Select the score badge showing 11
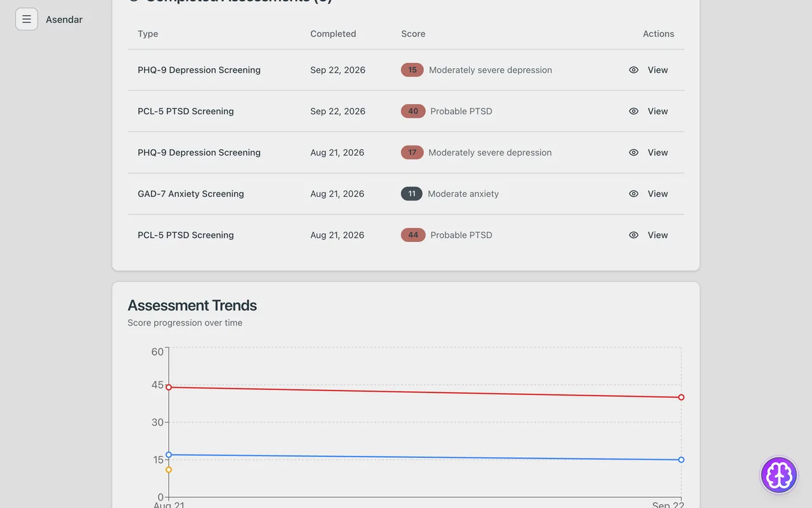Viewport: 812px width, 508px height. (x=412, y=194)
